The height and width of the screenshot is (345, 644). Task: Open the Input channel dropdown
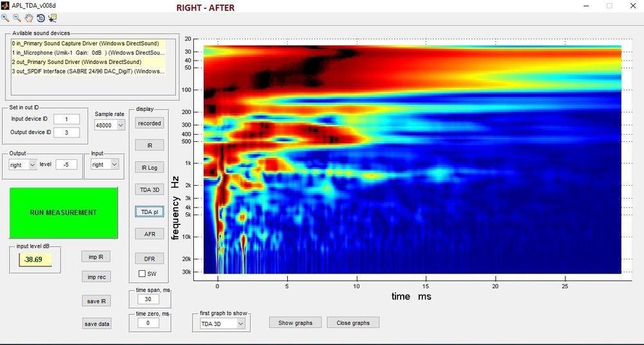(x=104, y=164)
